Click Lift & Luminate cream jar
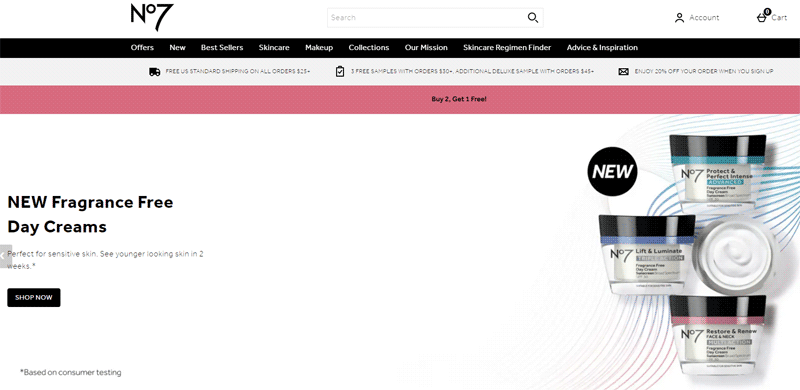This screenshot has height=390, width=800. point(647,254)
